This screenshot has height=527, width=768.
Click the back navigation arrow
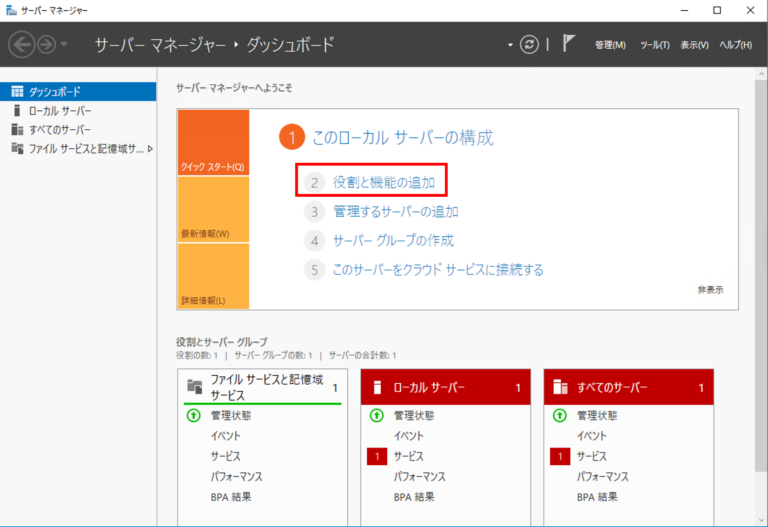click(x=22, y=45)
